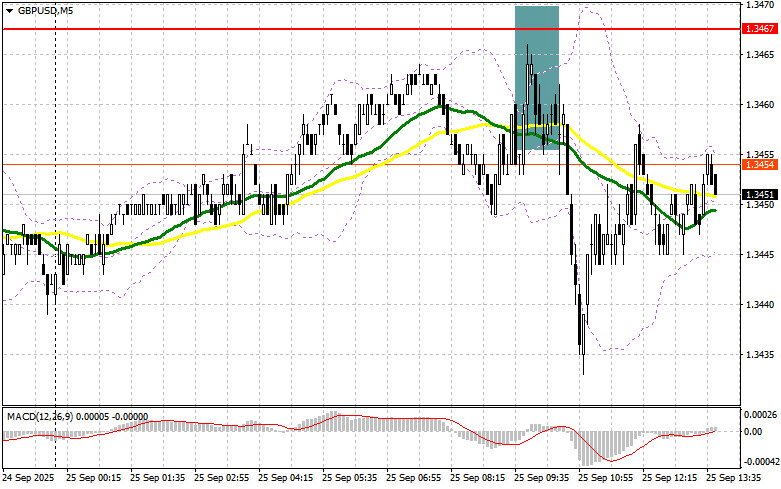Click the 25 Sep 06:55 time label

413,478
